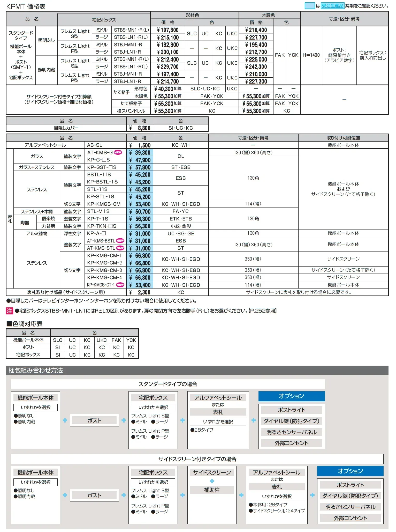Viewport: 396px width, 532px height.
Task: Click the NEW badge beside KP-KMGS-CT-1
Action: pyautogui.click(x=120, y=285)
